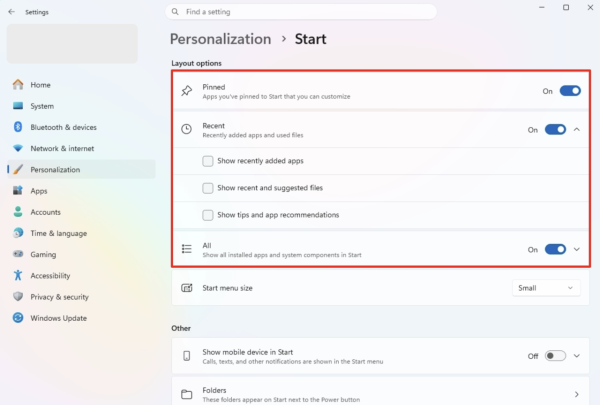Enable Show recent and suggested files checkbox
This screenshot has height=405, width=600.
208,188
